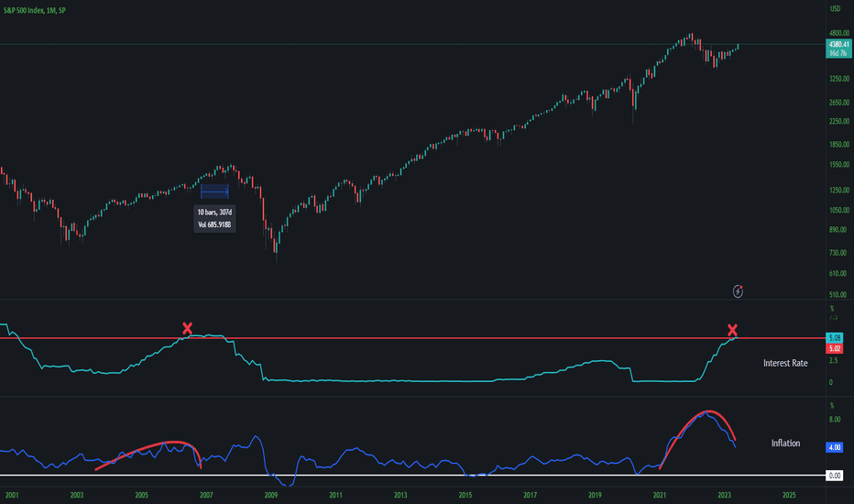Click the 890.00 price axis label
Image resolution: width=854 pixels, height=504 pixels.
[x=838, y=230]
